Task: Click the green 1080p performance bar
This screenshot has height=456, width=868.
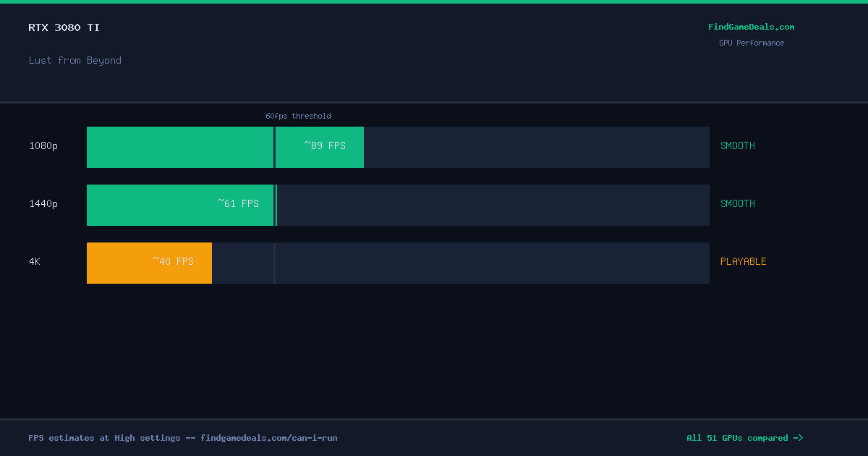Action: click(225, 147)
